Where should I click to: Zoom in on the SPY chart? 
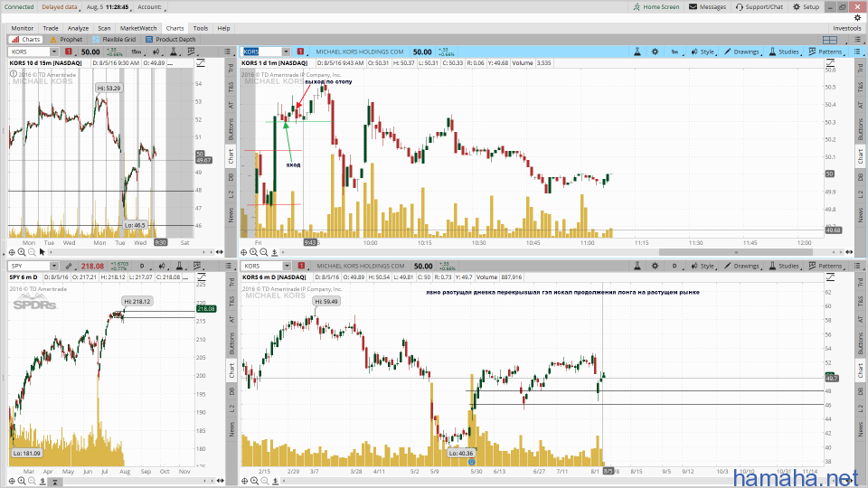point(22,481)
